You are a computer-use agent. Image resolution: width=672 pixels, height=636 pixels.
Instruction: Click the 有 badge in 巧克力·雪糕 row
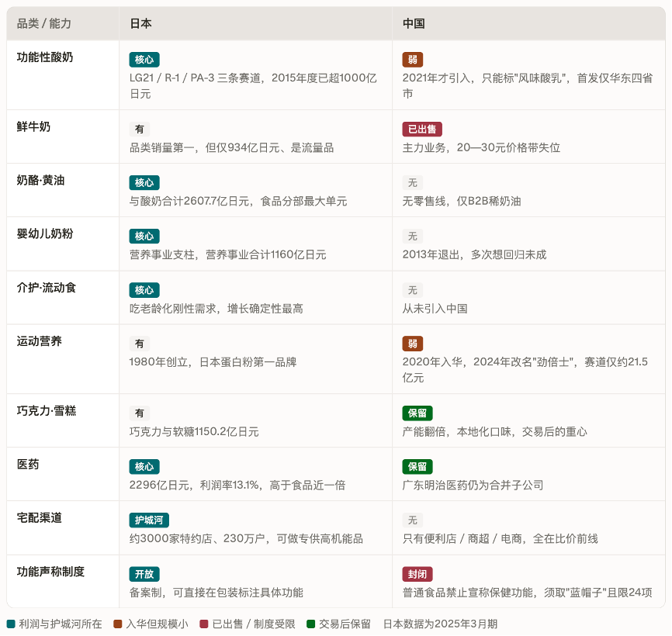[x=140, y=413]
